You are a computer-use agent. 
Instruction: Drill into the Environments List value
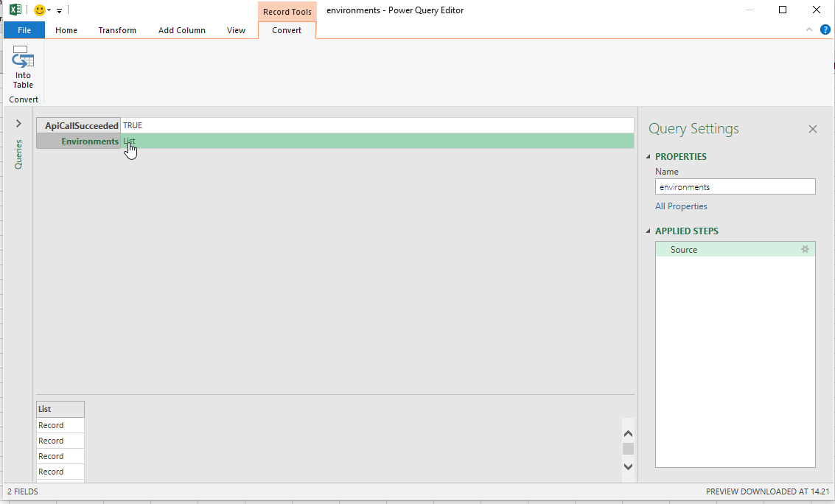[x=129, y=141]
